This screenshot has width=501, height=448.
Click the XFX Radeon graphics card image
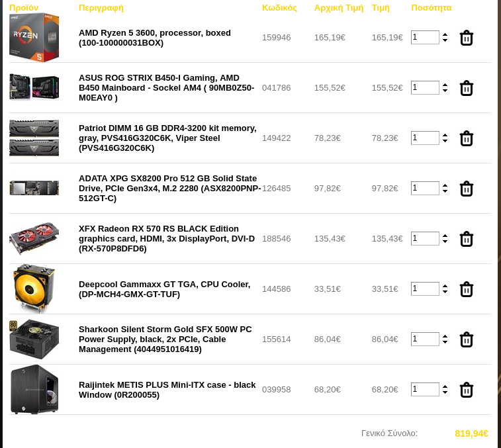[x=34, y=238]
